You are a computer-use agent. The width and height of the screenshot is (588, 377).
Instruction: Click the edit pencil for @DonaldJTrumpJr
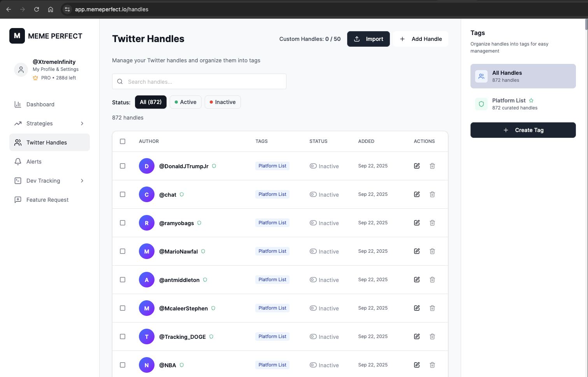[x=416, y=166]
